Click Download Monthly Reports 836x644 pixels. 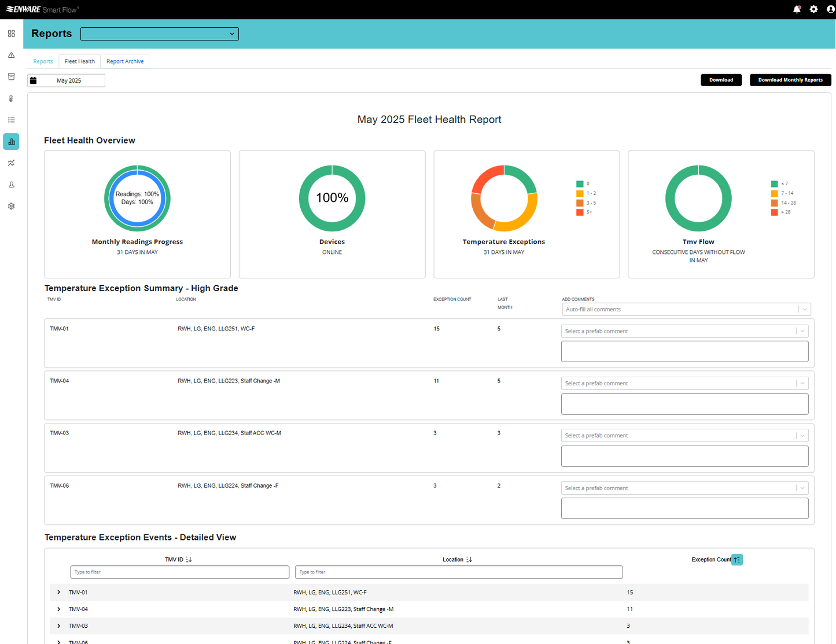tap(790, 80)
